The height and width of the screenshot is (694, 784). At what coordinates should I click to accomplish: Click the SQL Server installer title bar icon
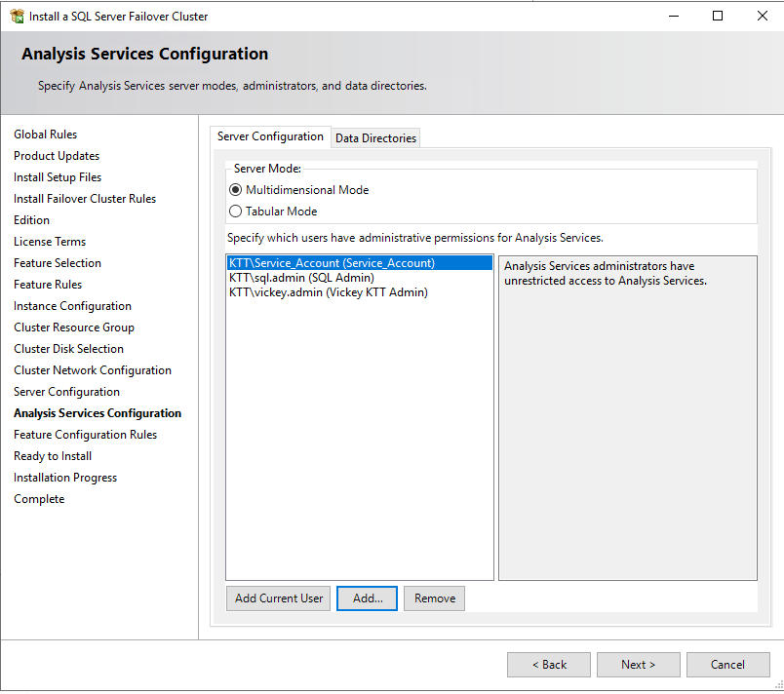(x=17, y=16)
